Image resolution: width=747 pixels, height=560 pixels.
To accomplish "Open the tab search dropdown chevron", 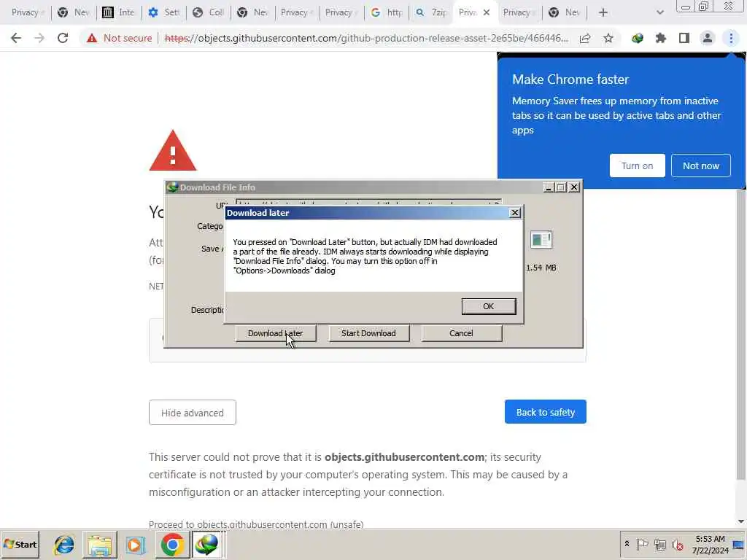I will (x=659, y=12).
